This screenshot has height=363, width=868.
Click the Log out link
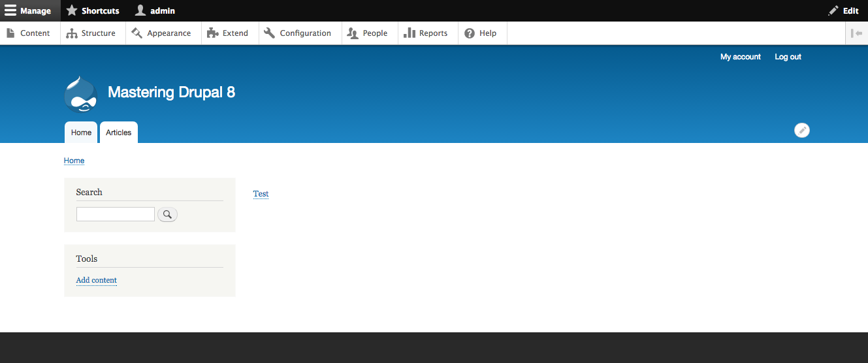(788, 57)
